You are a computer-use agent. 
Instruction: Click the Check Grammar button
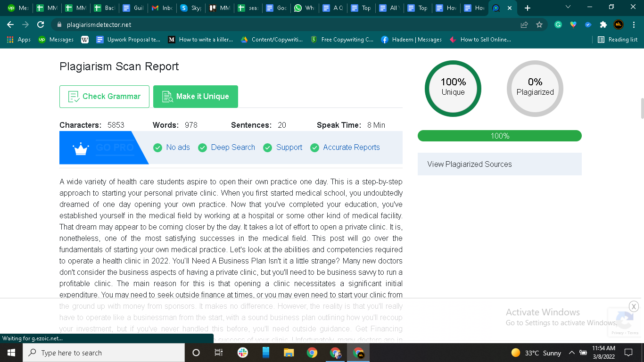pyautogui.click(x=104, y=97)
